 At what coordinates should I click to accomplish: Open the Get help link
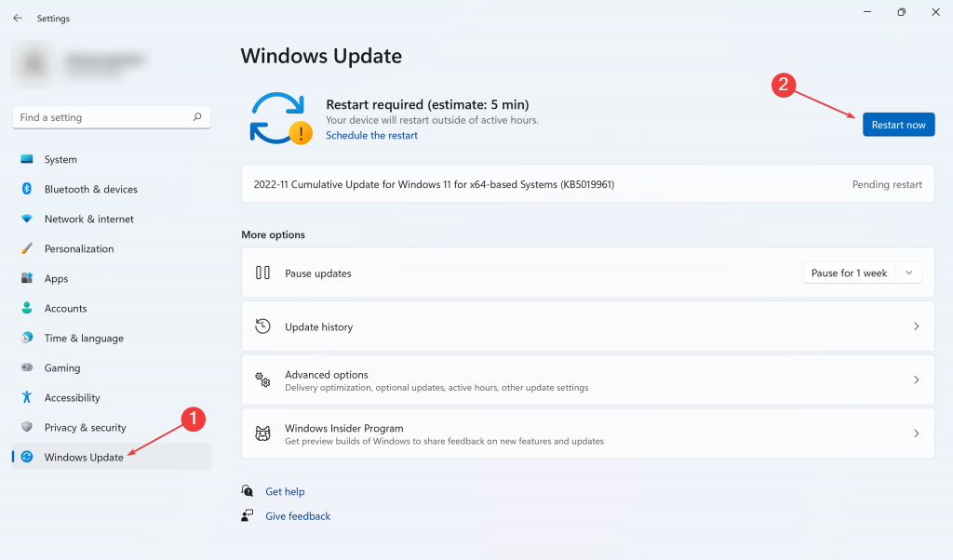click(285, 491)
